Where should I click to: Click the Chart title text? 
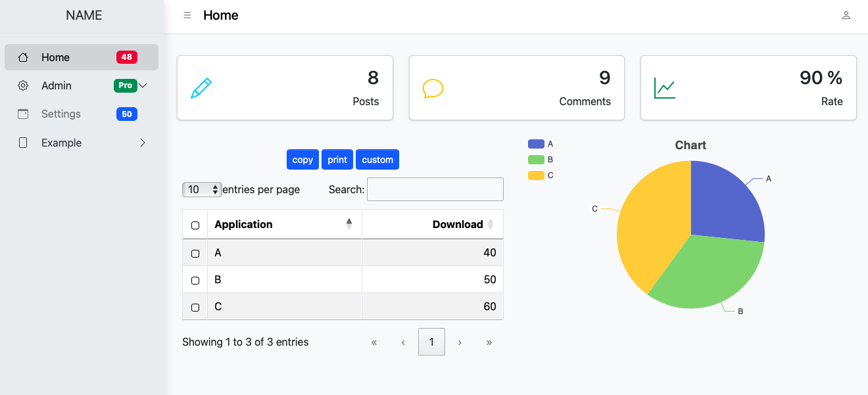[x=690, y=145]
